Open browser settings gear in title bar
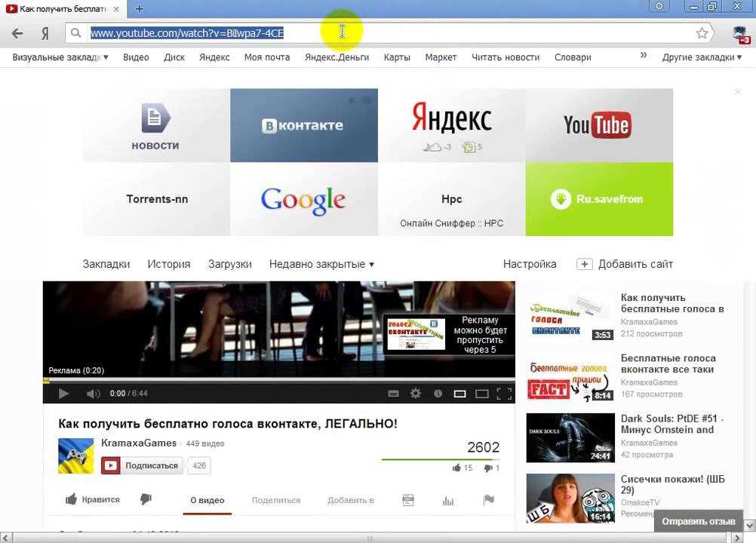 (x=659, y=6)
